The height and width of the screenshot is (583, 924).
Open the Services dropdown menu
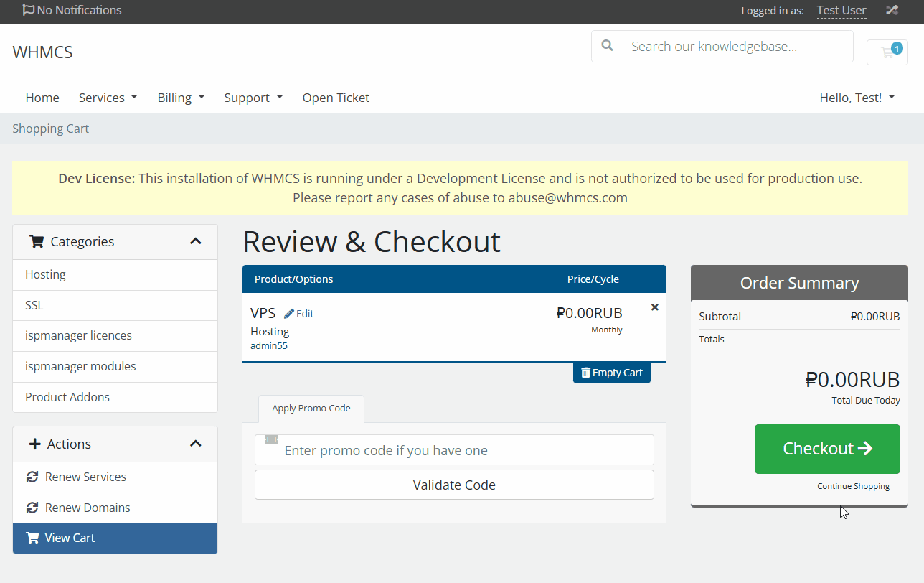click(108, 98)
